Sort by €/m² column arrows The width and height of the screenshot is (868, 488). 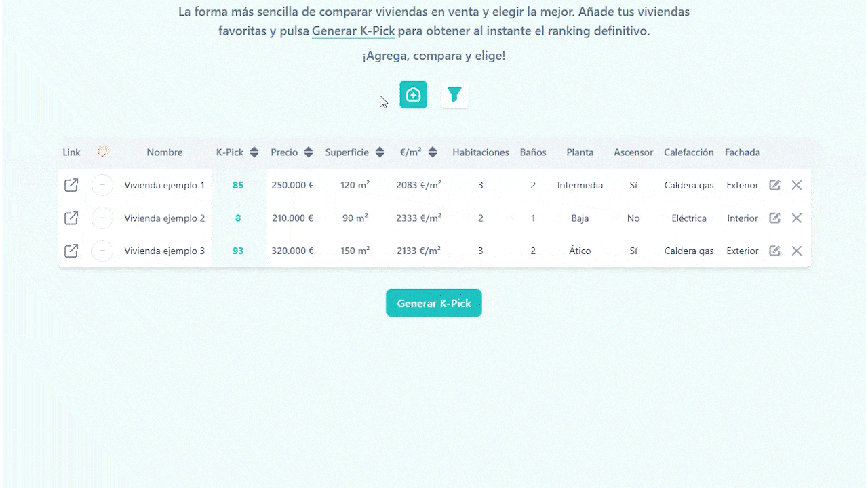click(433, 152)
